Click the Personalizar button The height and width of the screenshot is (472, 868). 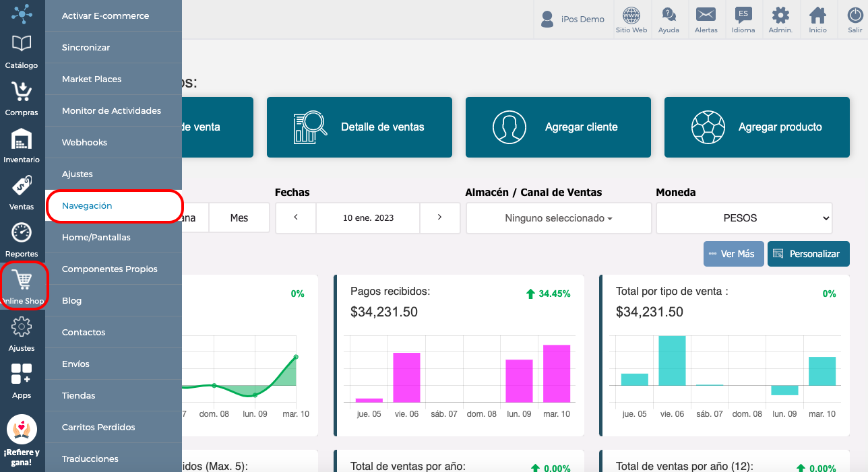pos(809,254)
